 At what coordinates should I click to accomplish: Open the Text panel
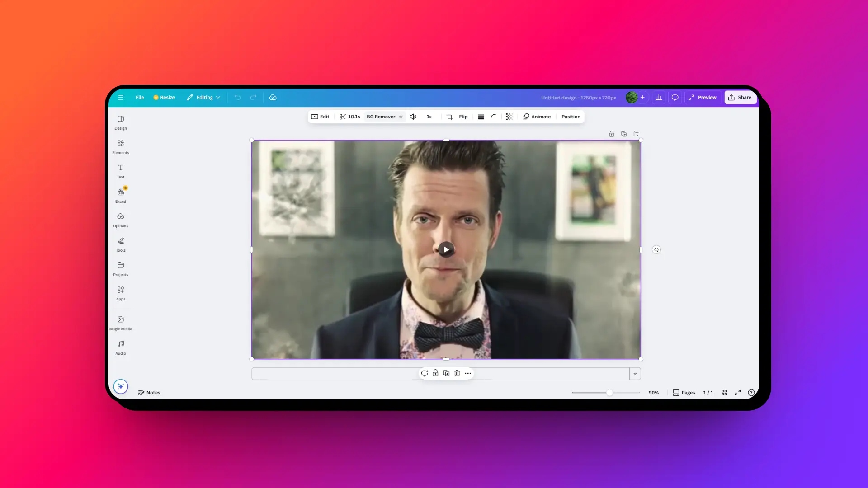pyautogui.click(x=121, y=171)
